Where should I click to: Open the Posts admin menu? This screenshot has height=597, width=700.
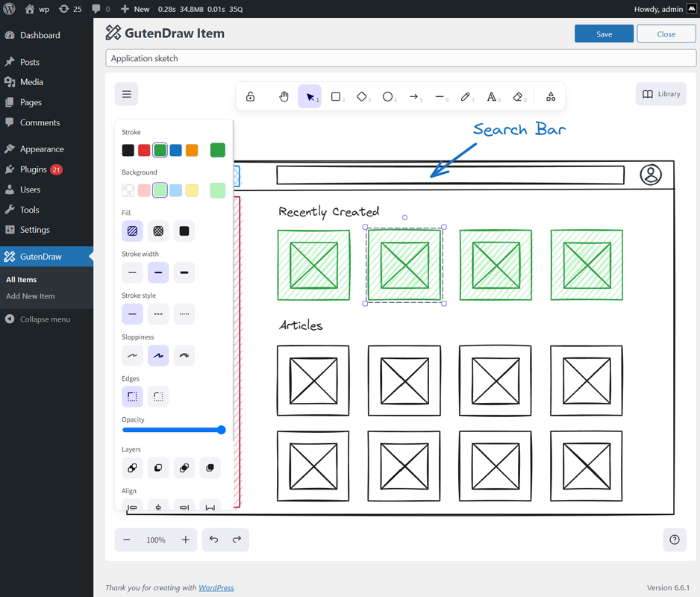coord(46,62)
